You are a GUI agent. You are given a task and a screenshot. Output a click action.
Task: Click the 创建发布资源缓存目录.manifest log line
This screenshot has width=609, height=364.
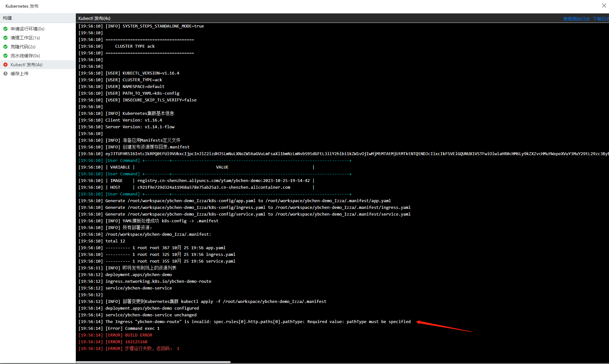[x=134, y=147]
